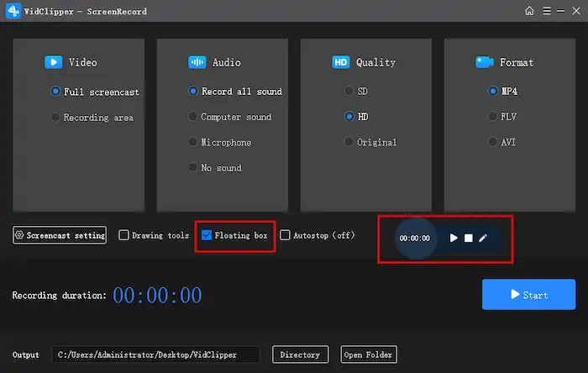Open Screencast setting

pos(60,235)
